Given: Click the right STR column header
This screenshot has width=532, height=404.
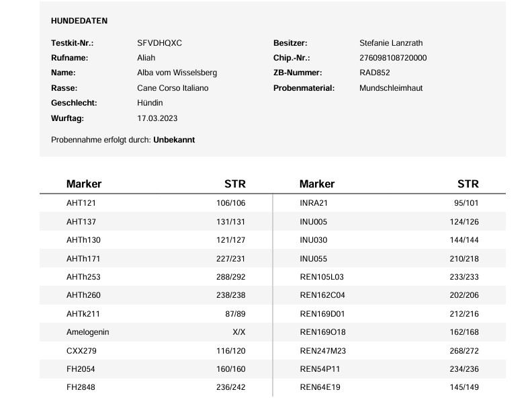Looking at the screenshot, I should pos(468,184).
